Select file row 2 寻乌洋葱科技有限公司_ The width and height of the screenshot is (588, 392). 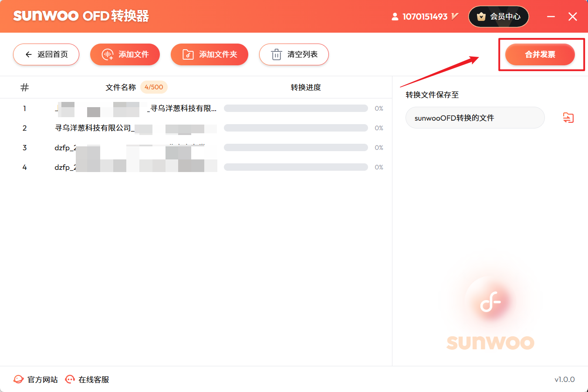(196, 128)
